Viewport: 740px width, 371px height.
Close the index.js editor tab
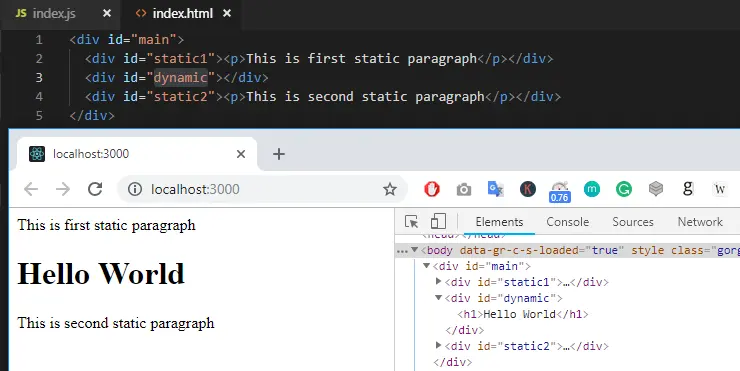(107, 14)
